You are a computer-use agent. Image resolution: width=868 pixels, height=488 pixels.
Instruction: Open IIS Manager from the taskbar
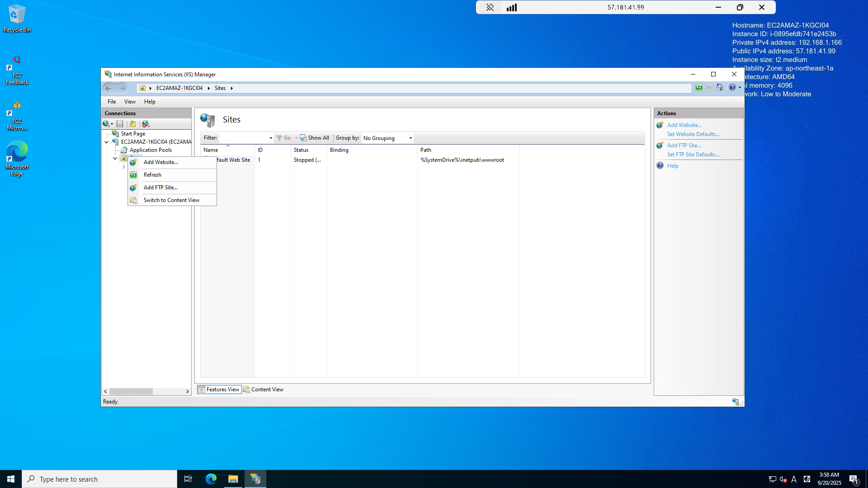pyautogui.click(x=255, y=479)
